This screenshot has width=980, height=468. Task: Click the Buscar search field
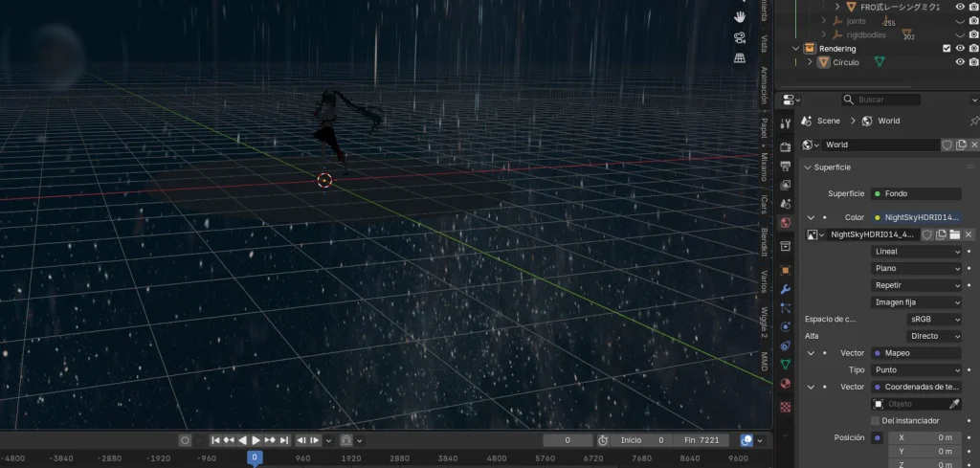pyautogui.click(x=880, y=100)
